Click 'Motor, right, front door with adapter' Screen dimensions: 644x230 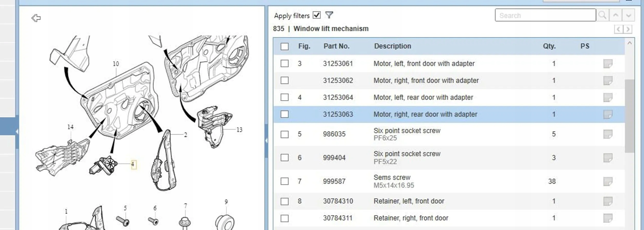pyautogui.click(x=426, y=81)
